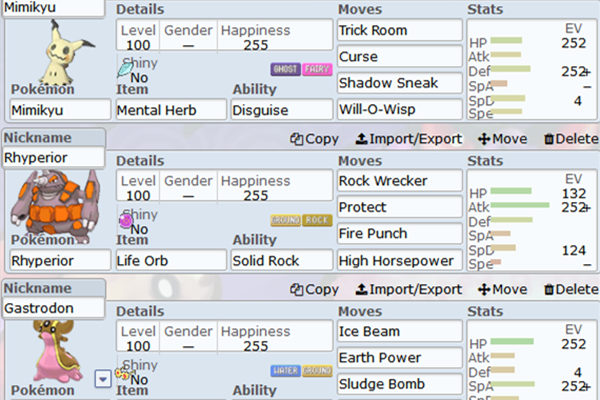Change the Mental Herb item field
The height and width of the screenshot is (400, 600).
[171, 110]
